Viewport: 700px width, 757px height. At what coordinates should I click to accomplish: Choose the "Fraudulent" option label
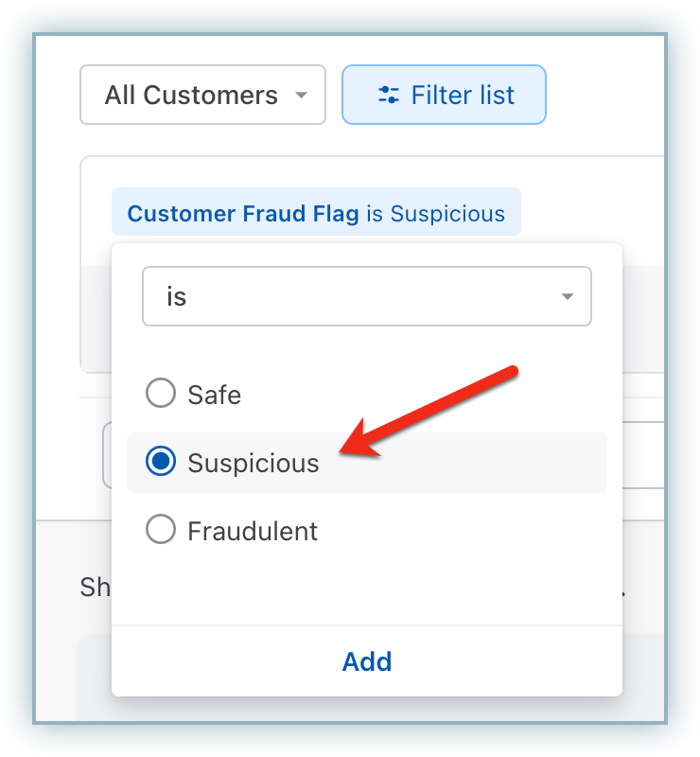253,531
